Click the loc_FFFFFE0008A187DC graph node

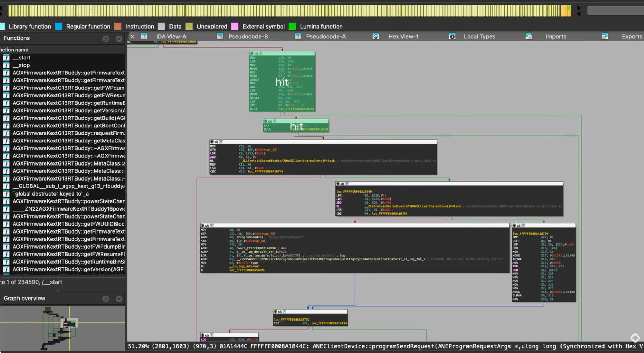(310, 318)
